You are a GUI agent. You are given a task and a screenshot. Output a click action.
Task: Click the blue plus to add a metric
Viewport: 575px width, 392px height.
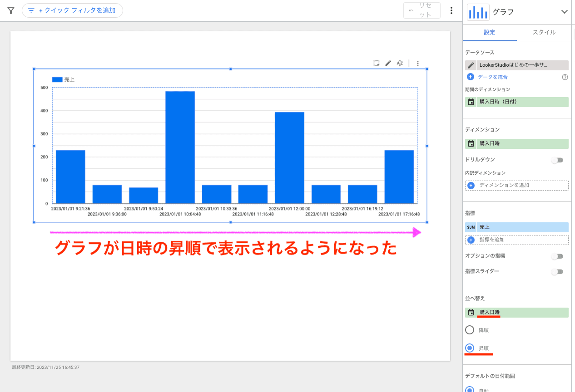[x=471, y=240]
